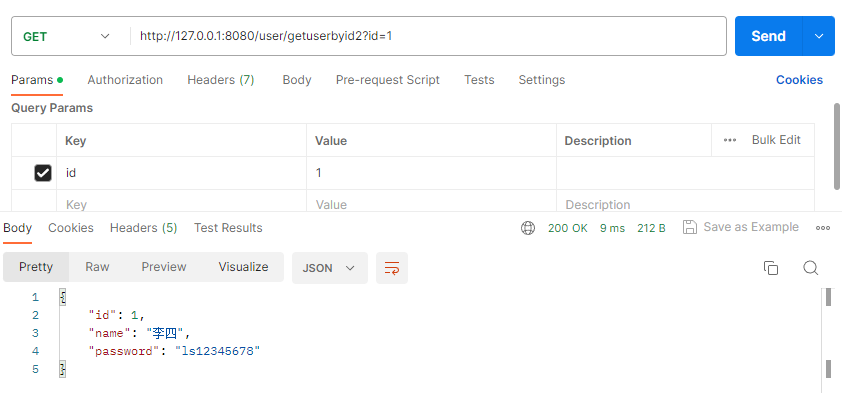842x393 pixels.
Task: Uncheck the id query parameter checkbox
Action: pyautogui.click(x=42, y=173)
